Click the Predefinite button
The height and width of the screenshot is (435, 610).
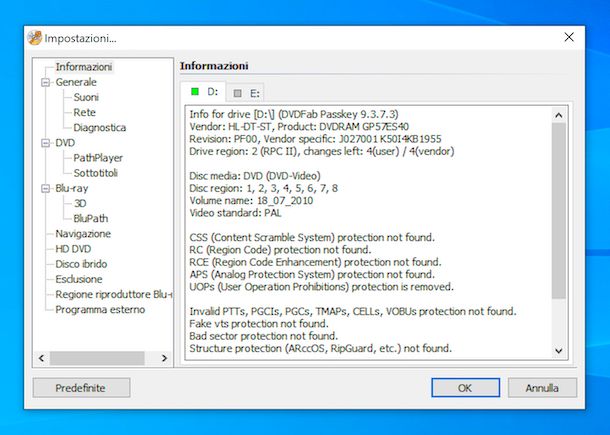pyautogui.click(x=81, y=388)
